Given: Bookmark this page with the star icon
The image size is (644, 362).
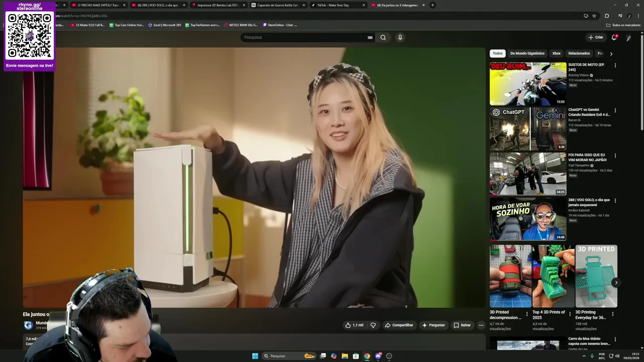Looking at the screenshot, I should pos(594,16).
